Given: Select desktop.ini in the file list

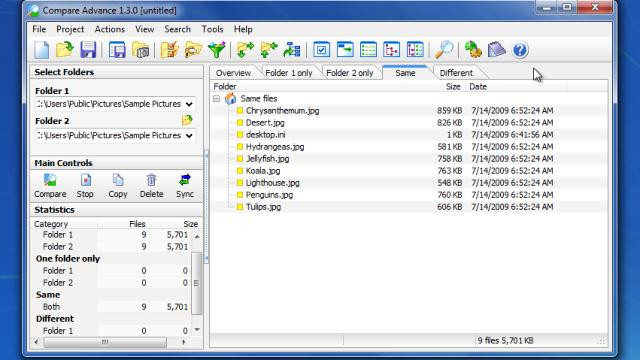Looking at the screenshot, I should 266,135.
